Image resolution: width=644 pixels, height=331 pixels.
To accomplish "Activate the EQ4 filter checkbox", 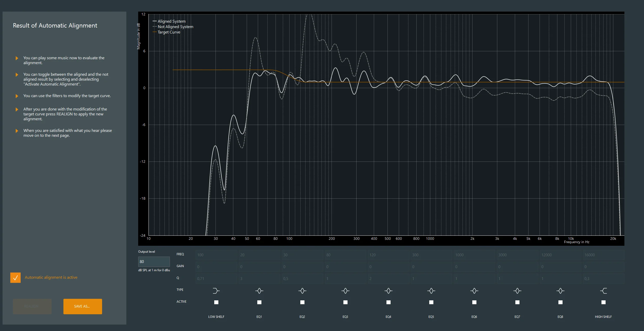I will point(389,302).
